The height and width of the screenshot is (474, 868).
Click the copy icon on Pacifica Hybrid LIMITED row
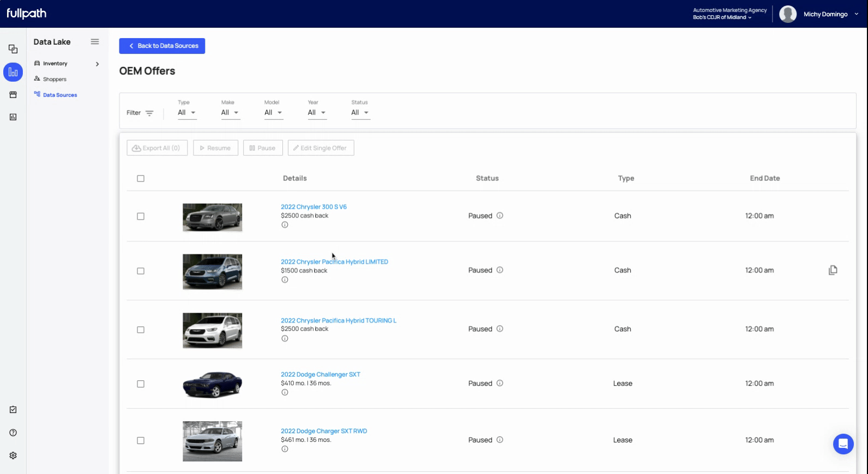[x=833, y=270]
